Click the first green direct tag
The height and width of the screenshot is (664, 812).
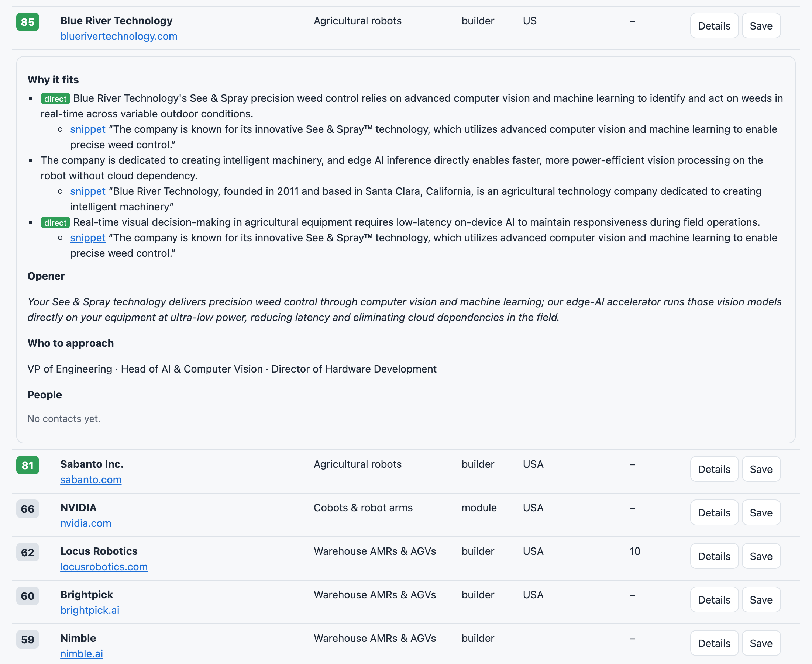[55, 99]
